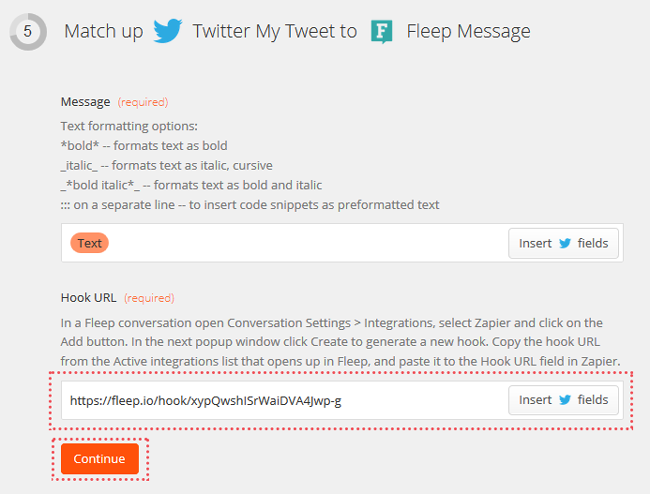Open Insert fields for the Message box
This screenshot has height=494, width=650.
563,243
